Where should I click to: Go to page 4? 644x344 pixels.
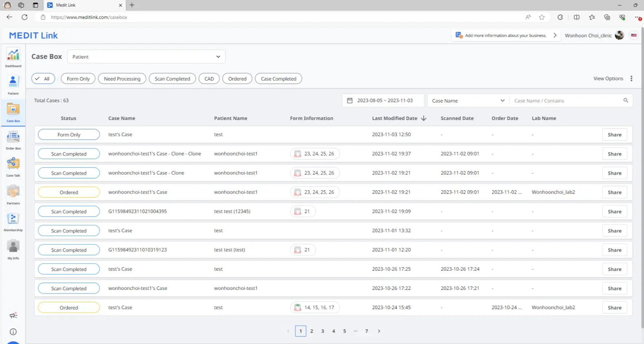tap(333, 331)
